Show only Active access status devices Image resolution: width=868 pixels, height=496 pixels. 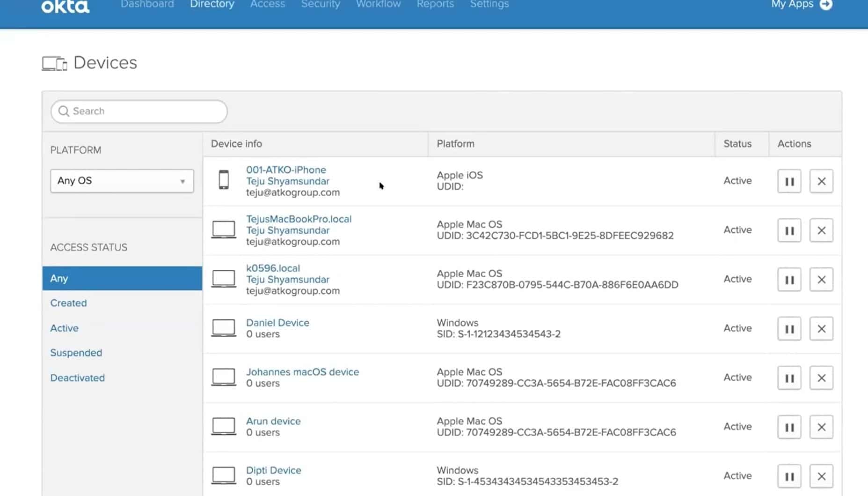click(x=64, y=328)
